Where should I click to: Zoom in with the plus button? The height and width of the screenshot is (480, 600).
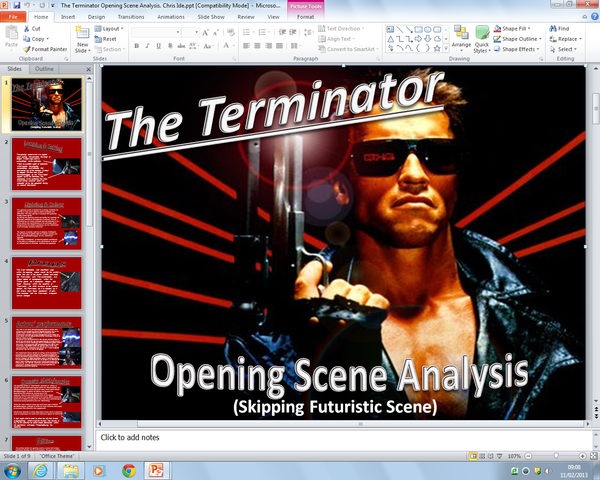(582, 456)
